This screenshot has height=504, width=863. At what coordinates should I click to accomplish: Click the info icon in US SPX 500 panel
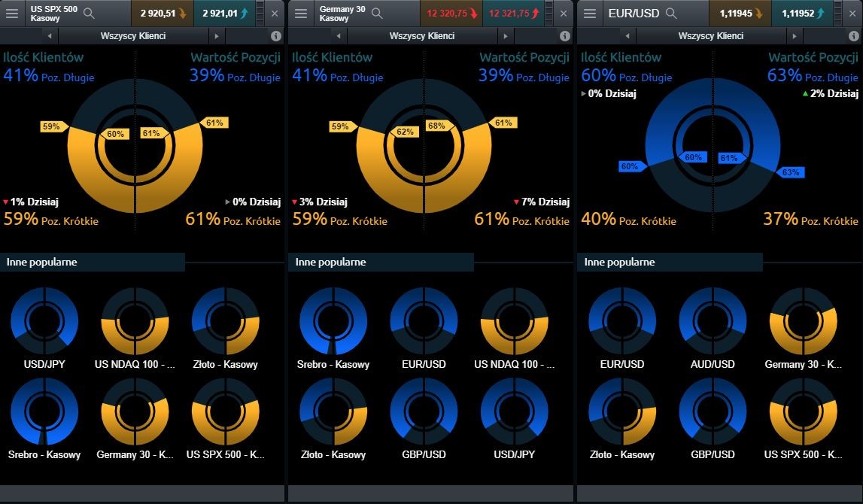click(x=275, y=36)
